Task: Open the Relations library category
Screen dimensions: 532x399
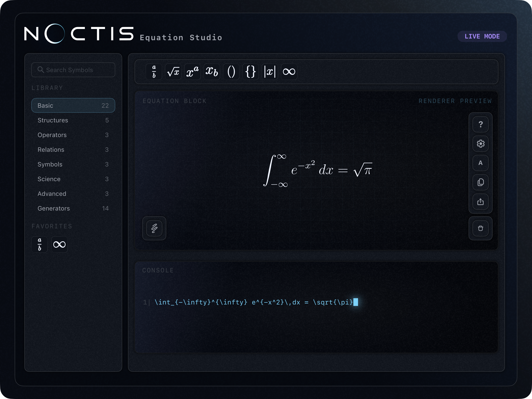Action: 73,149
